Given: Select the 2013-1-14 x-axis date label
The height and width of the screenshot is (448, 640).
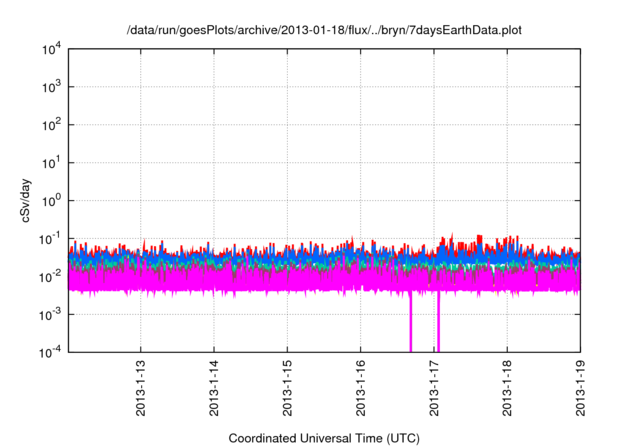Looking at the screenshot, I should click(x=214, y=388).
